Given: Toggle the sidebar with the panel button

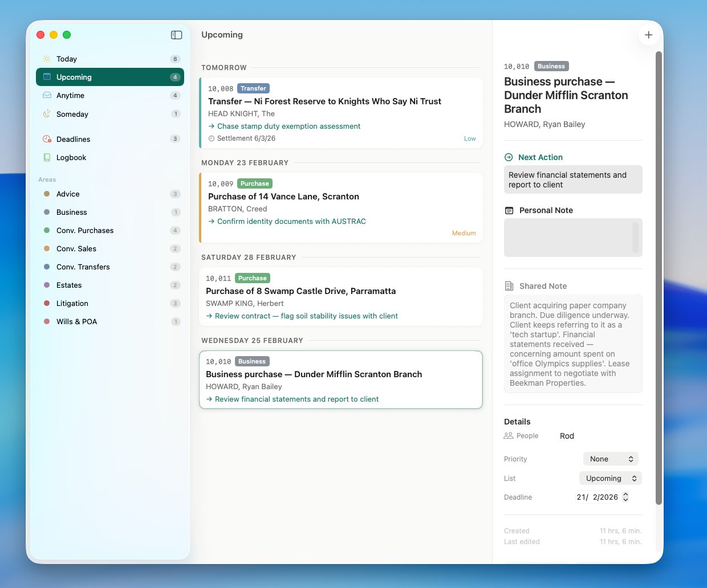Looking at the screenshot, I should click(176, 35).
